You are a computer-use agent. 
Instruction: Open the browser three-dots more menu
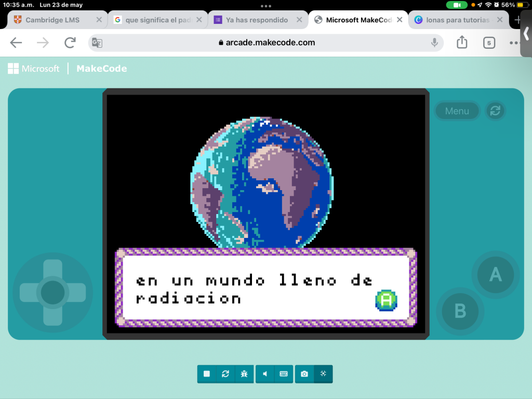point(514,43)
